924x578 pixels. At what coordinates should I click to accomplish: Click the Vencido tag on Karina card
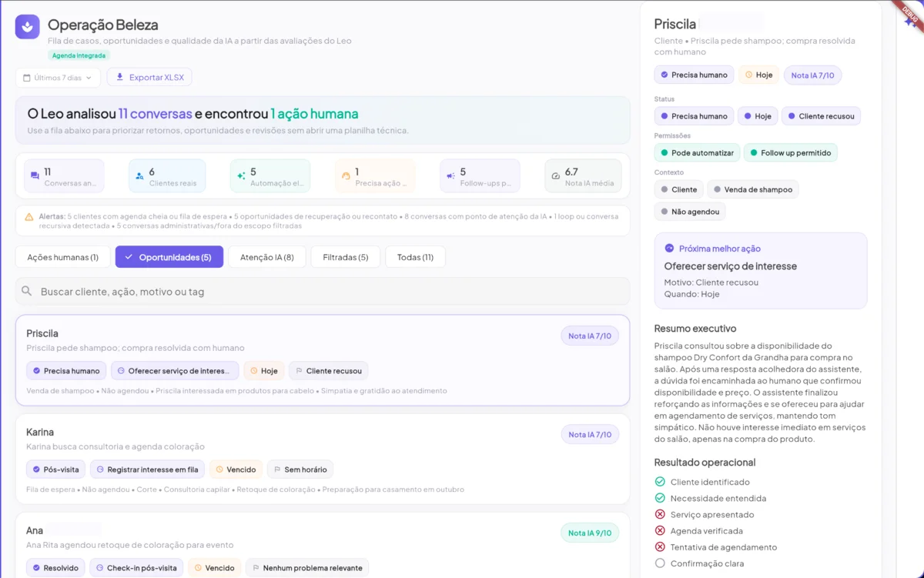pos(236,469)
